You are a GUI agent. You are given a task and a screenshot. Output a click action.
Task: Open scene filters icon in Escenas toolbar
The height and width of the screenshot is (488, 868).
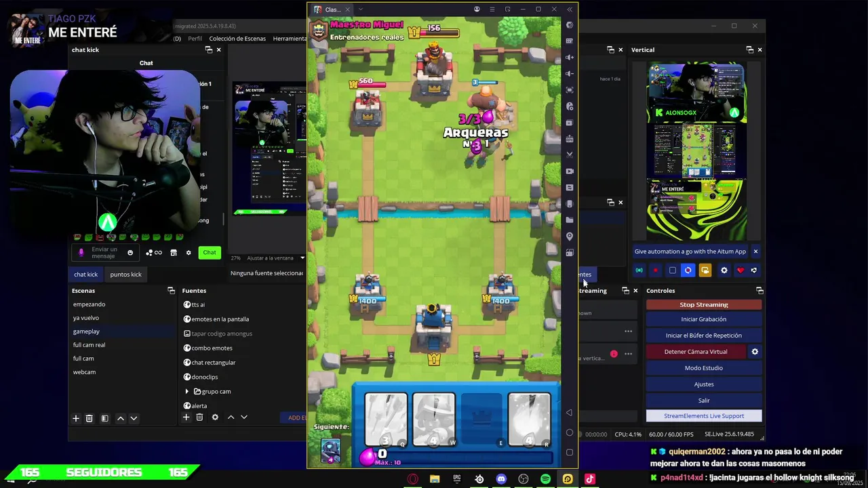(x=104, y=418)
